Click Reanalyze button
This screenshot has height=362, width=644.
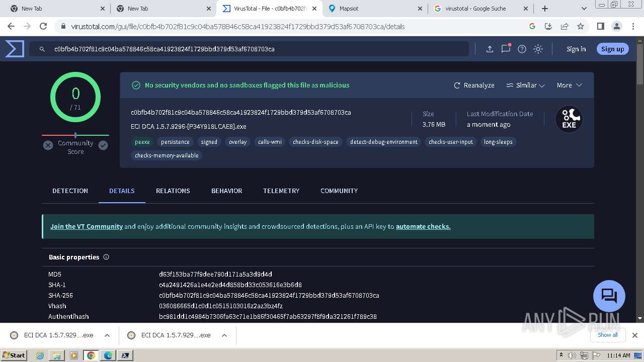click(x=474, y=85)
